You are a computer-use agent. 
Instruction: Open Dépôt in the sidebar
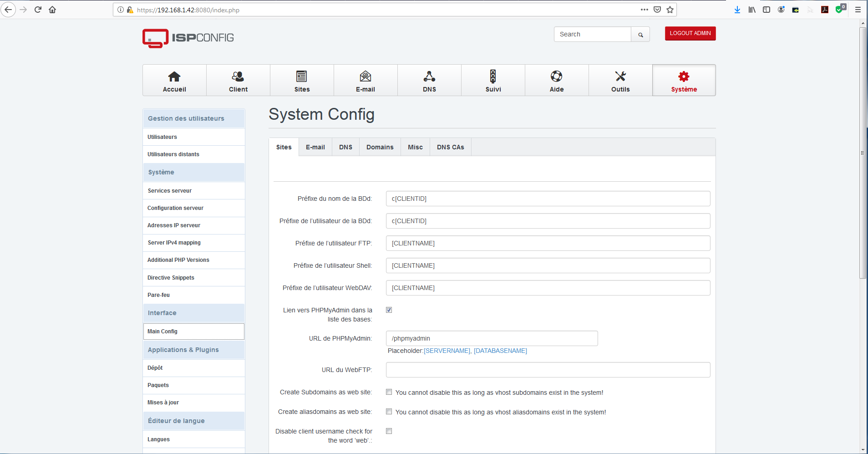194,368
